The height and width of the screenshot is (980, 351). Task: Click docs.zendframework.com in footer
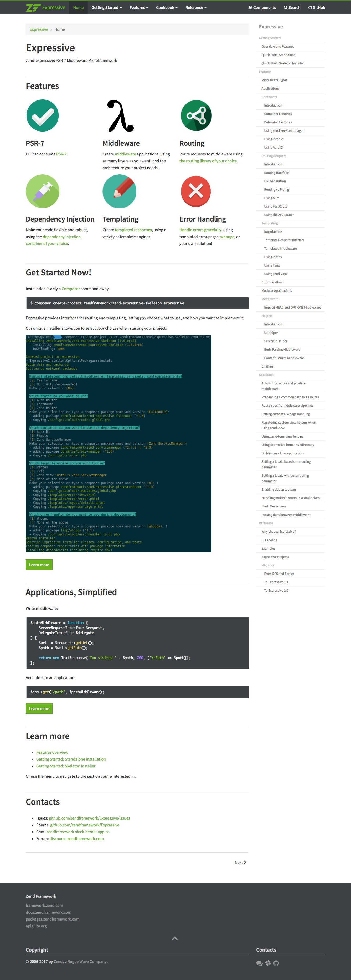49,912
